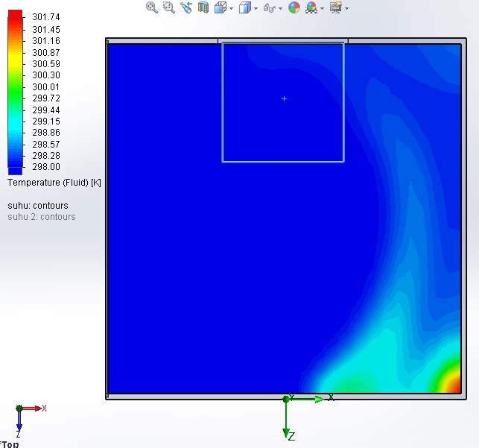
Task: Click the Apply Scene icon
Action: click(311, 7)
